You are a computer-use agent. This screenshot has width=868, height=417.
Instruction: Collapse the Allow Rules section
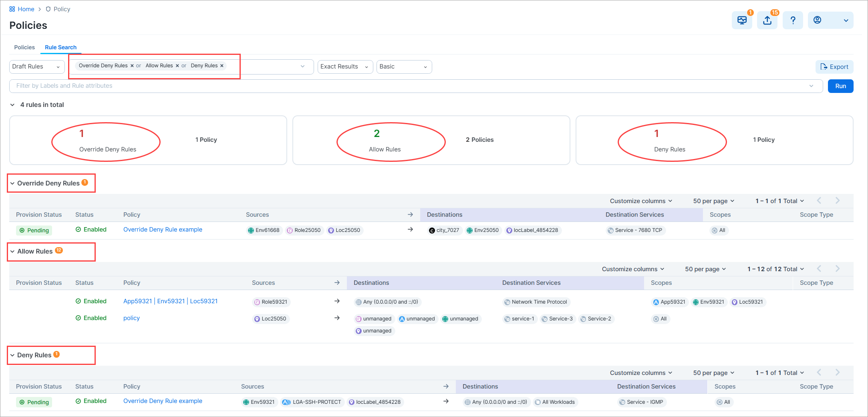12,252
